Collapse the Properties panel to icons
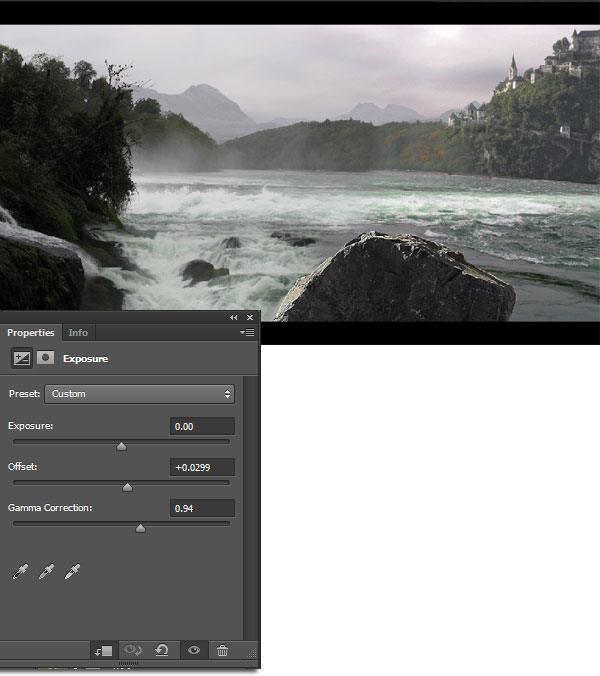This screenshot has width=600, height=676. pyautogui.click(x=234, y=317)
